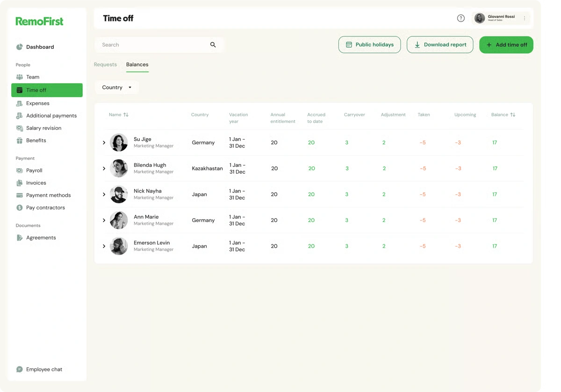Click the Payroll money icon
561x392 pixels.
[20, 171]
